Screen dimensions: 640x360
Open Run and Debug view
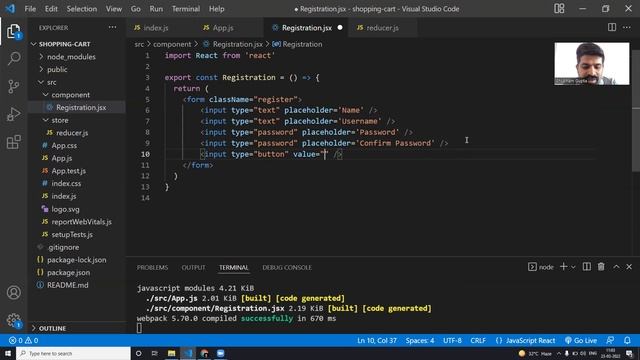tap(13, 114)
